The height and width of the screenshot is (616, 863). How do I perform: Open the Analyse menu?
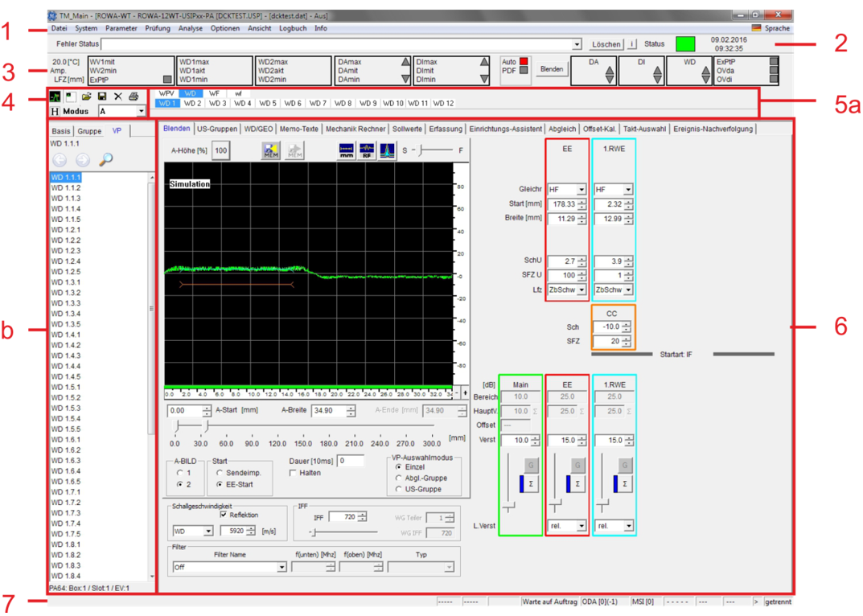click(x=191, y=28)
